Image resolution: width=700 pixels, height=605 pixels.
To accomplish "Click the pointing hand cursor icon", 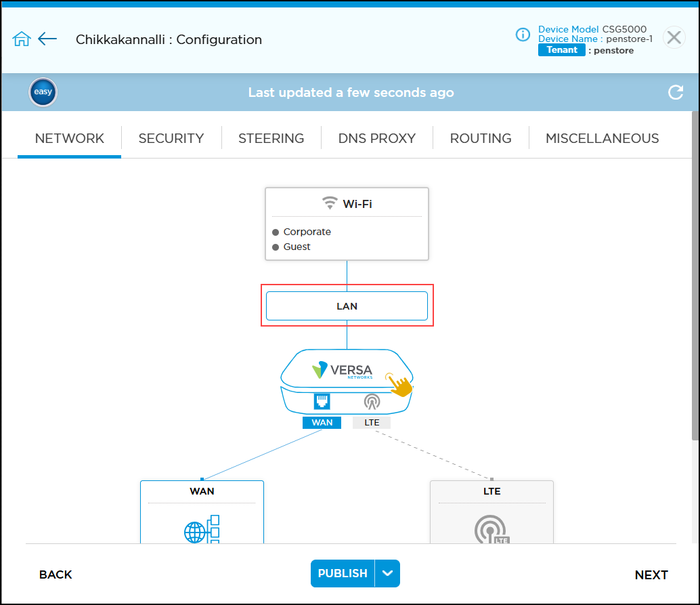I will pos(399,384).
